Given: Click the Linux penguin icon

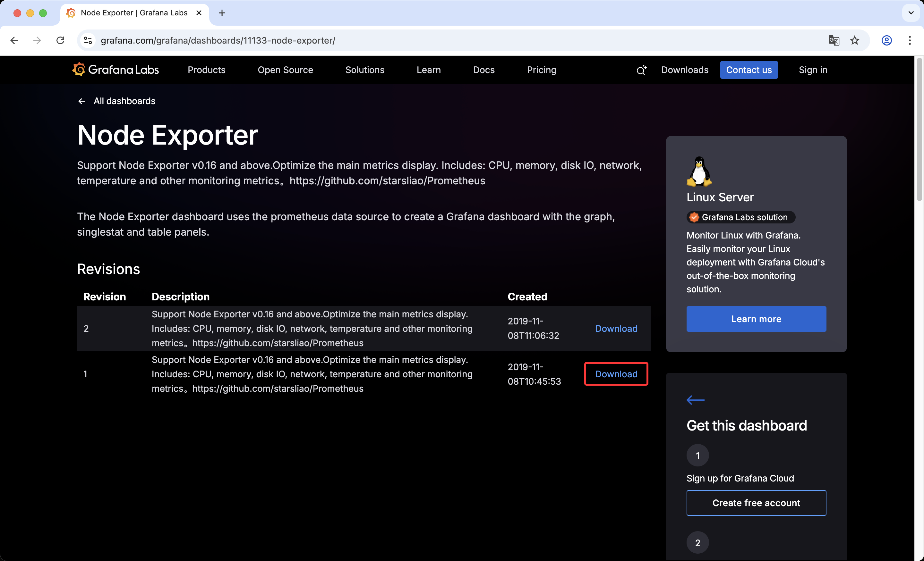Looking at the screenshot, I should pos(699,171).
